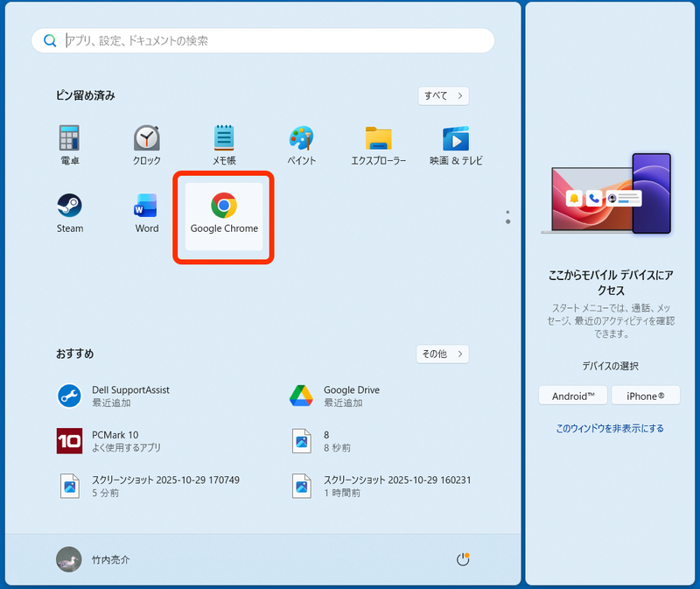This screenshot has width=700, height=589.
Task: Launch the ペイント paint app
Action: pos(301,145)
